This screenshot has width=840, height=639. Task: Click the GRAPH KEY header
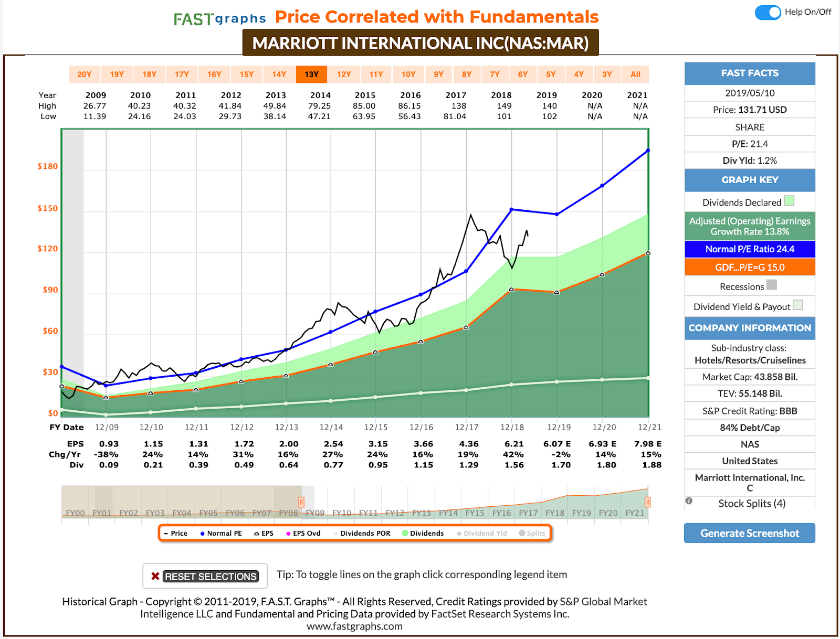[750, 180]
